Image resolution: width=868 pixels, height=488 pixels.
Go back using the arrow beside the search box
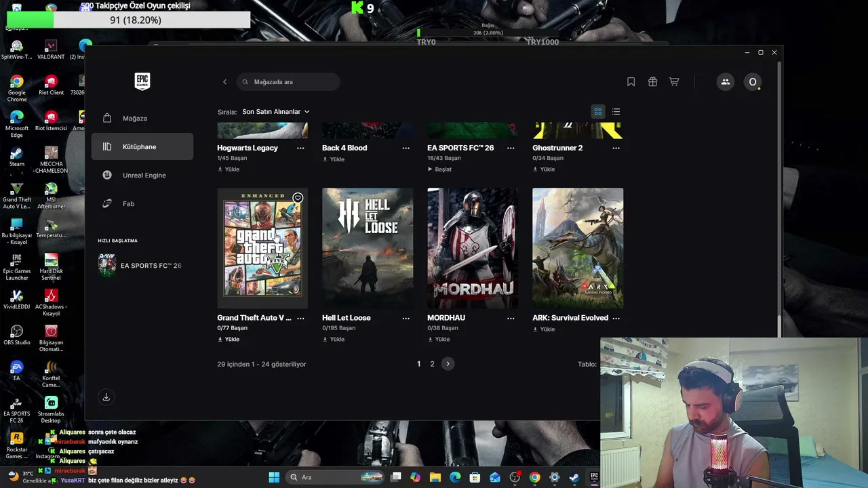point(224,82)
